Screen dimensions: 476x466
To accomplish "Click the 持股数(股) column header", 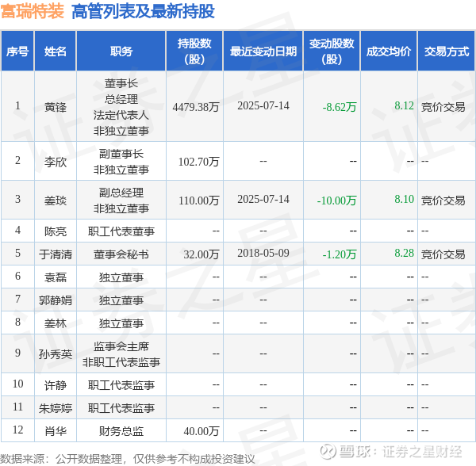I will click(x=194, y=51).
